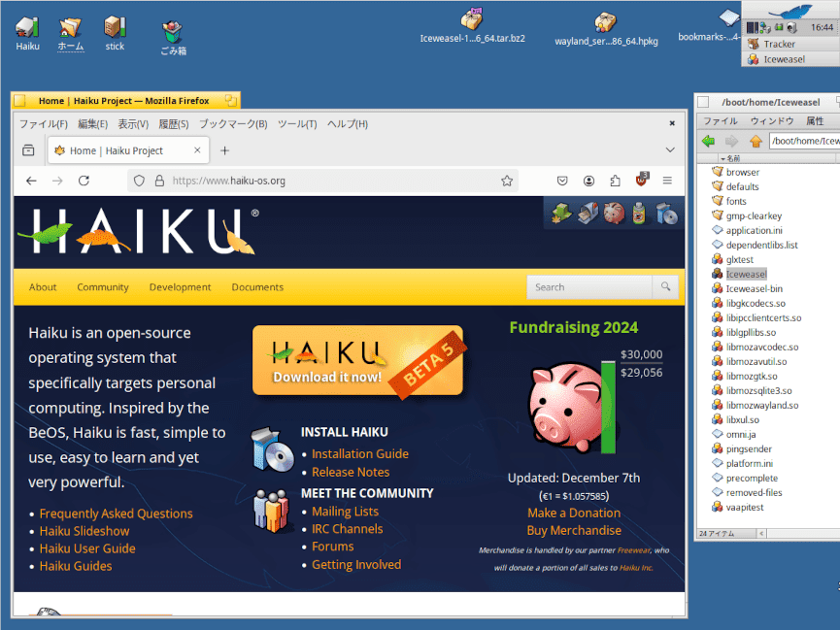Select Tracker in the Deskbar
This screenshot has height=630, width=840.
pyautogui.click(x=790, y=44)
